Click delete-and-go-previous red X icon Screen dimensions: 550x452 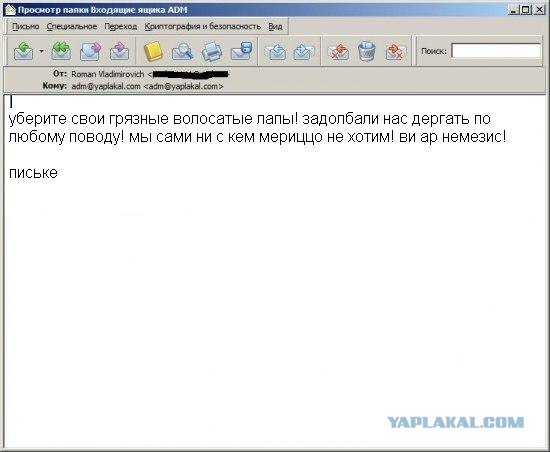coord(338,51)
